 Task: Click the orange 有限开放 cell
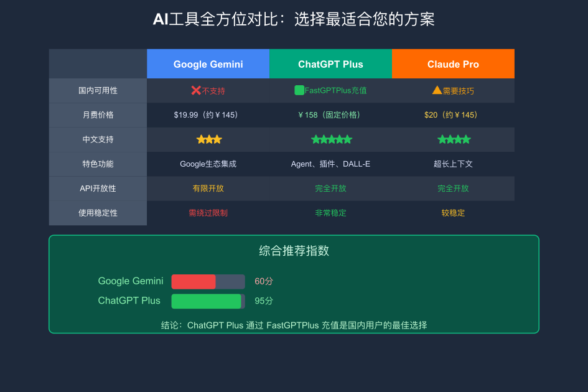pos(208,189)
